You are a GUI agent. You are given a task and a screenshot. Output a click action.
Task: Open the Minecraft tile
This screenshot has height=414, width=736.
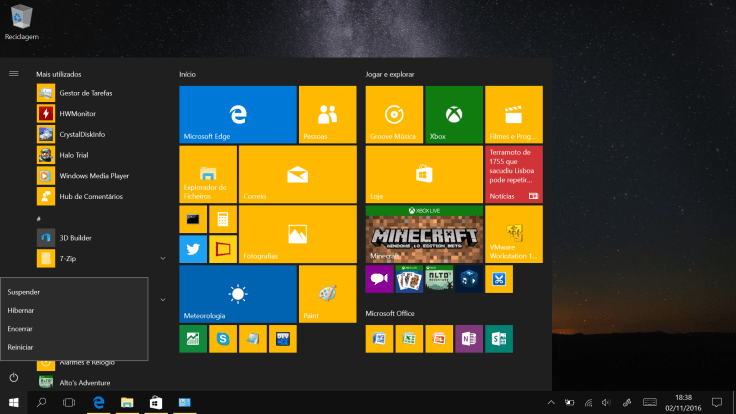point(423,234)
